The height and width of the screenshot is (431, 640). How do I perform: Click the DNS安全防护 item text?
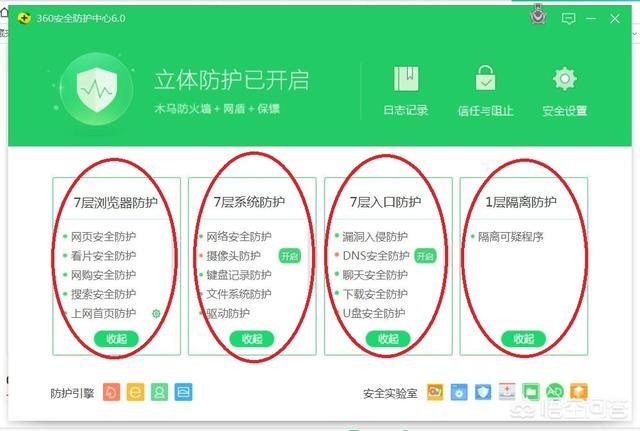(376, 256)
